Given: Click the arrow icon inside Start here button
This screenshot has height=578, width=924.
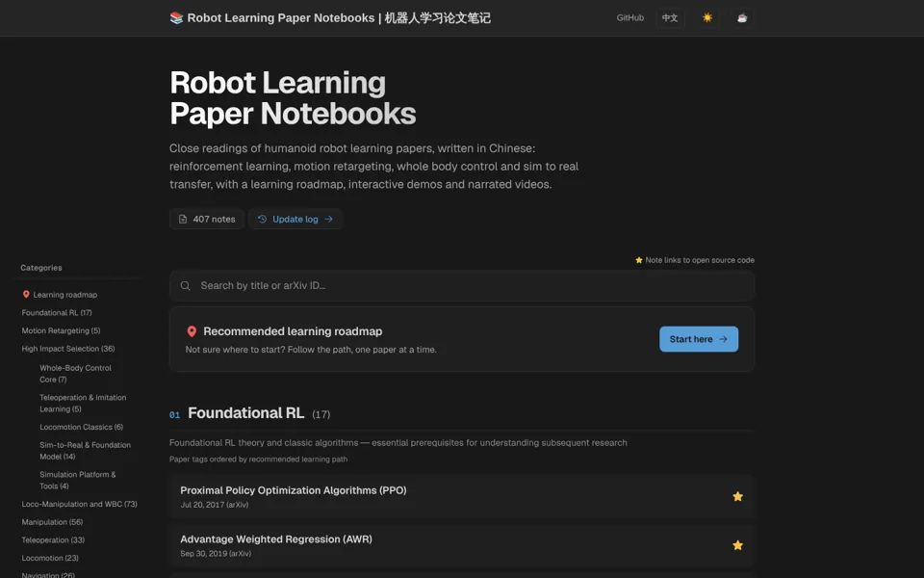Looking at the screenshot, I should (723, 339).
